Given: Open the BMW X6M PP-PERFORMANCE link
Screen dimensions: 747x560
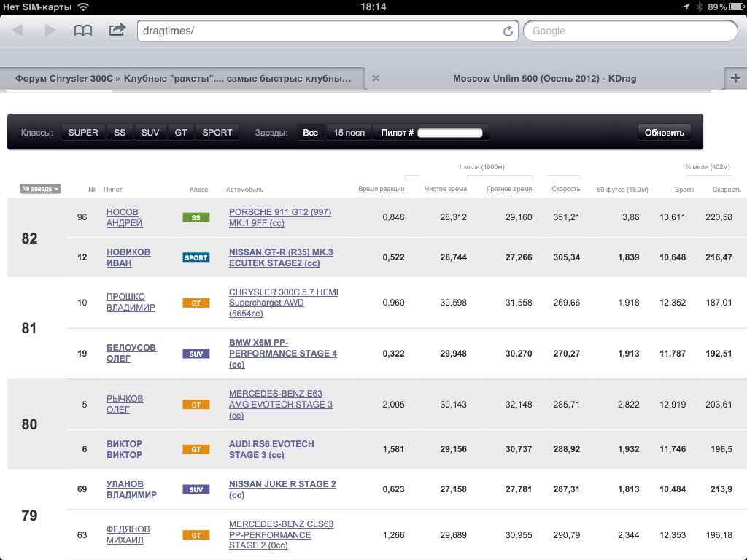Looking at the screenshot, I should pos(283,354).
